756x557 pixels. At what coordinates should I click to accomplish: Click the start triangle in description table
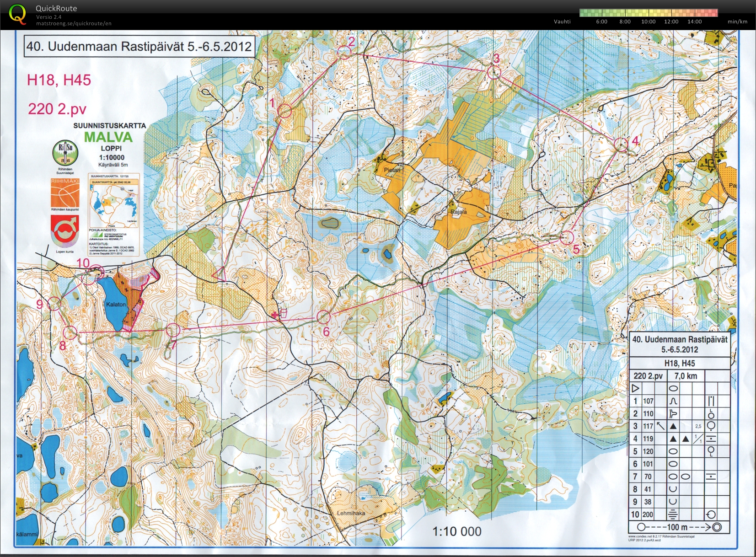click(635, 389)
